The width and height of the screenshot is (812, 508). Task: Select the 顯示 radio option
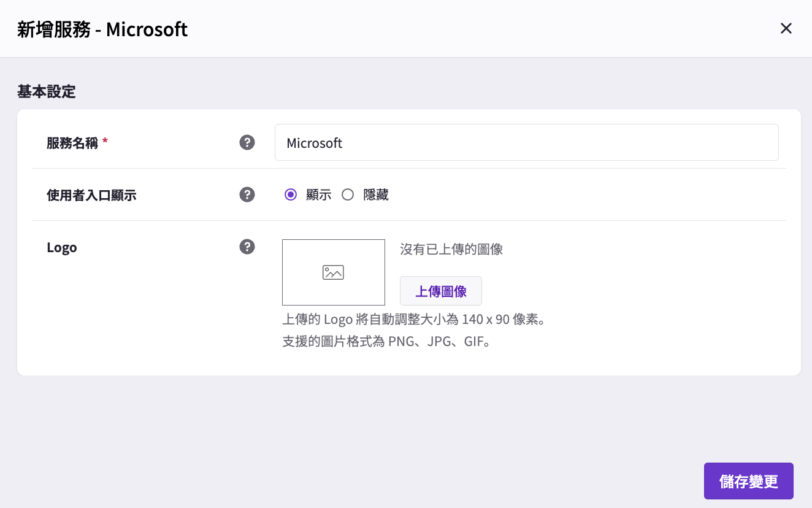click(291, 195)
